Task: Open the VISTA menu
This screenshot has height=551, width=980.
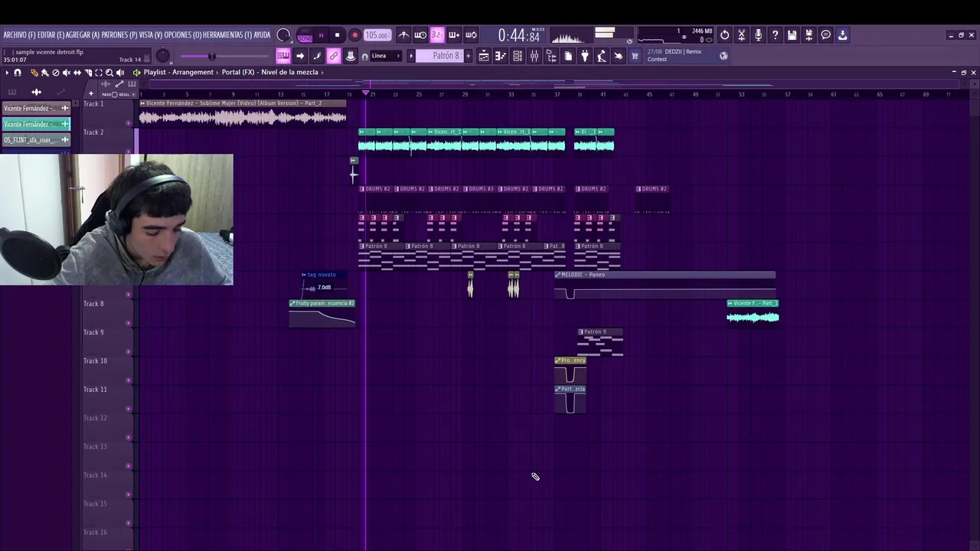Action: [151, 35]
